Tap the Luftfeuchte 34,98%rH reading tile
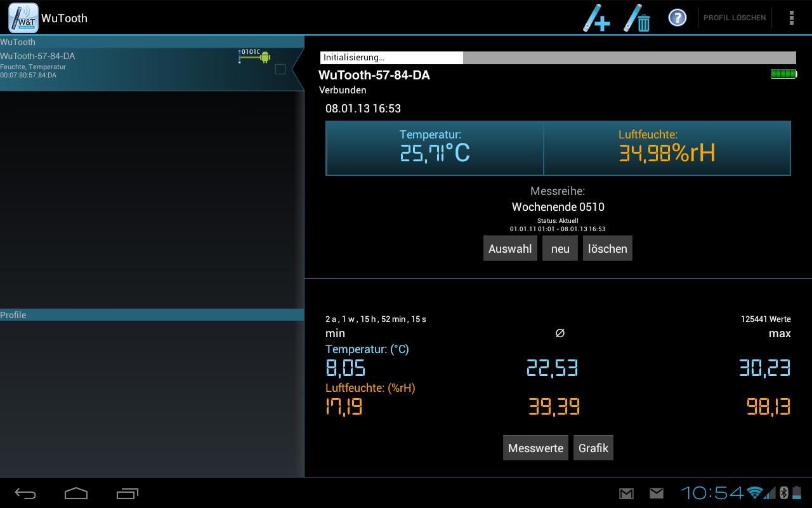Image resolution: width=812 pixels, height=508 pixels. pyautogui.click(x=667, y=148)
